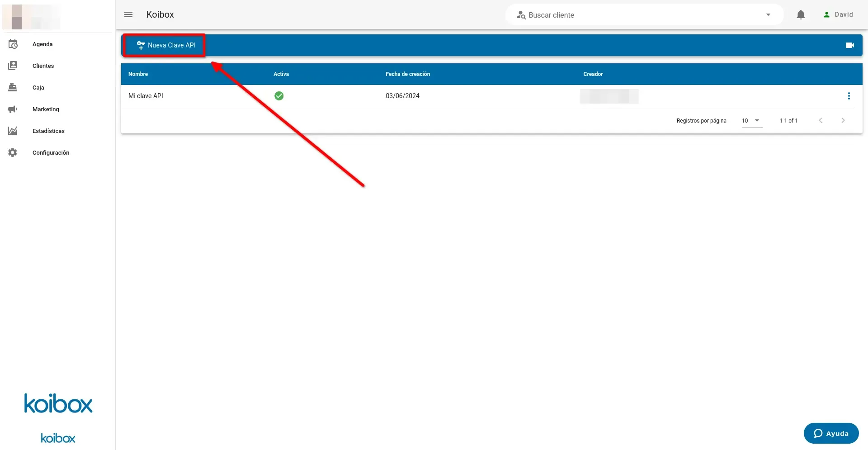Open the Caja cash register icon
The image size is (868, 450).
tap(13, 87)
